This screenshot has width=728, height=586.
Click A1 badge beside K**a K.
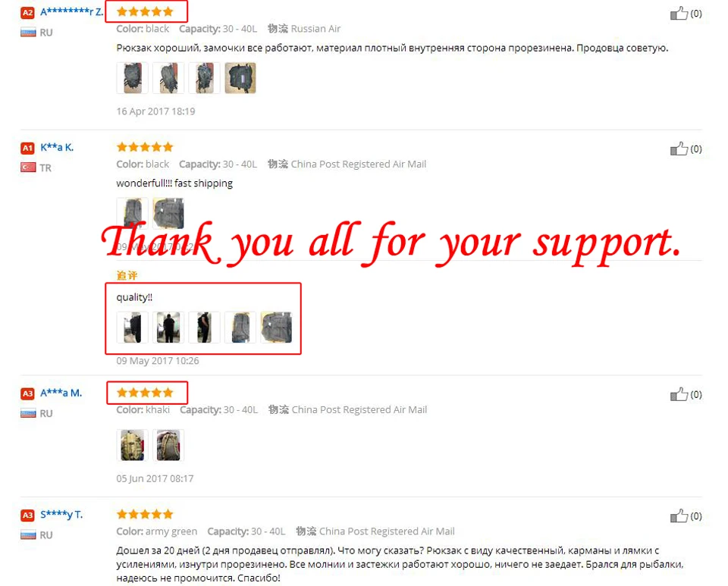coord(27,148)
